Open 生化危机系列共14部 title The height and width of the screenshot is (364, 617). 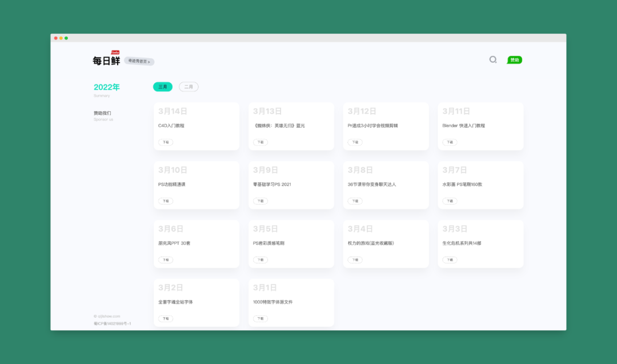pyautogui.click(x=462, y=243)
